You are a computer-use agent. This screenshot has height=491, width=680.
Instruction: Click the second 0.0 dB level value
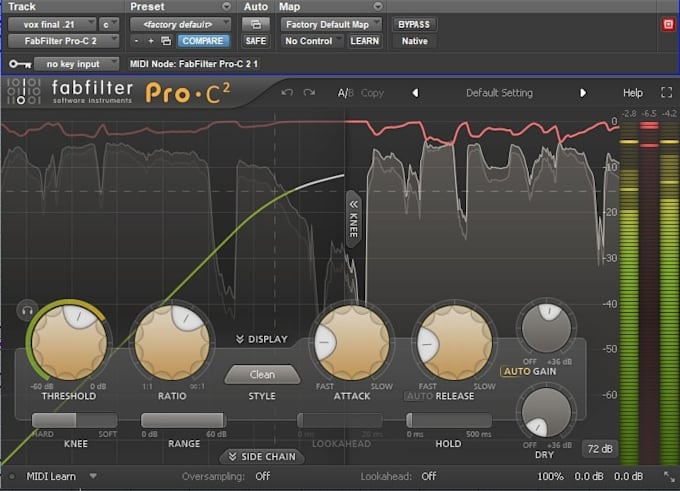[628, 476]
